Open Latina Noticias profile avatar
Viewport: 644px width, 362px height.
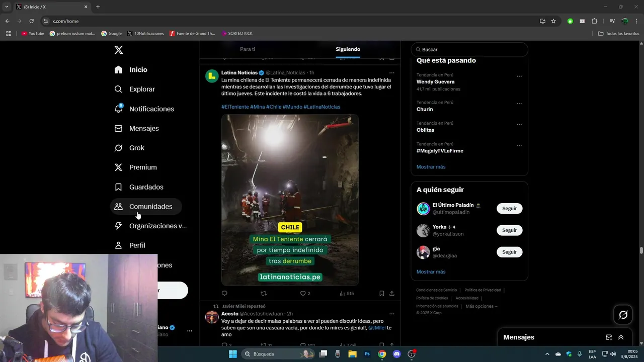pyautogui.click(x=212, y=76)
